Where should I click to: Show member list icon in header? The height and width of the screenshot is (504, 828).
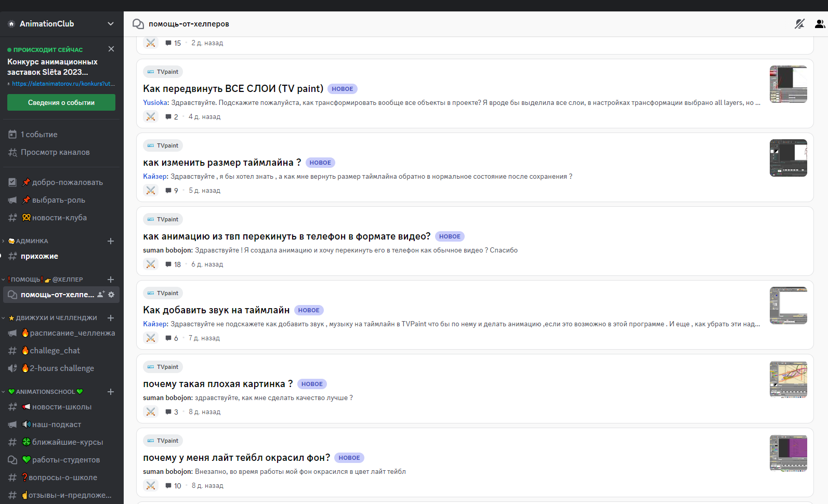pyautogui.click(x=820, y=24)
